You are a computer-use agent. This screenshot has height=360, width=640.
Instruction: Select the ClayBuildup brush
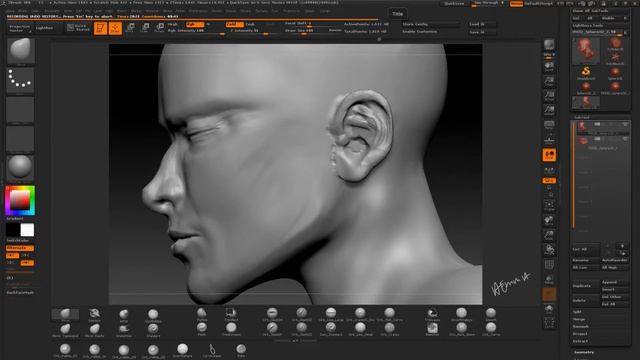[x=153, y=316]
